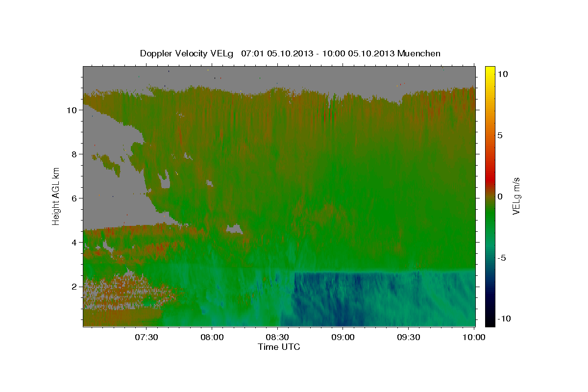The height and width of the screenshot is (392, 588).
Task: Click the height tick label 10
Action: (72, 110)
